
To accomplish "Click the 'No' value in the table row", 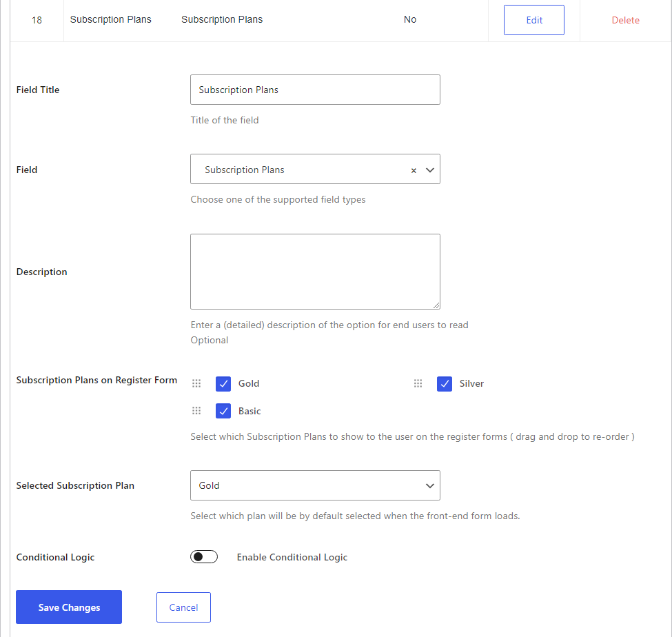I will tap(409, 19).
